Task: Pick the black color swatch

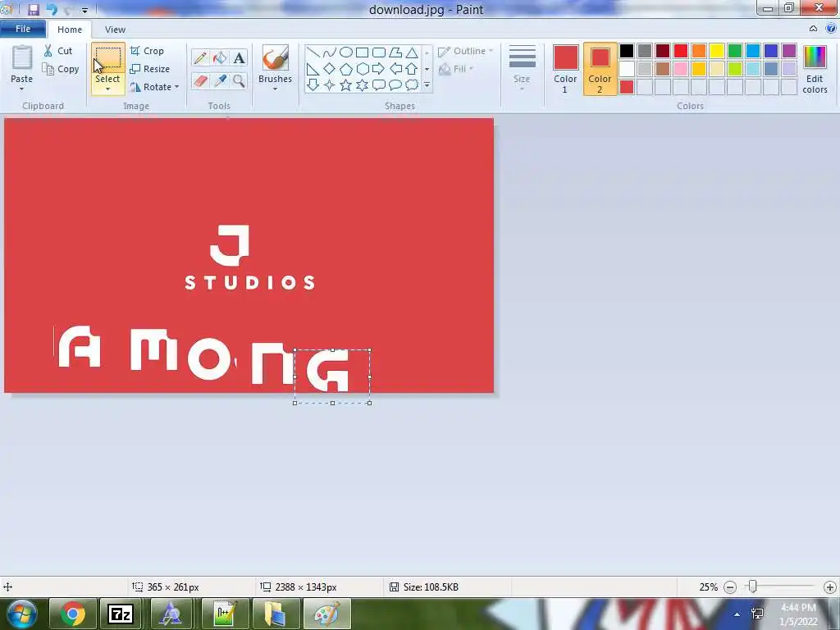Action: point(626,51)
